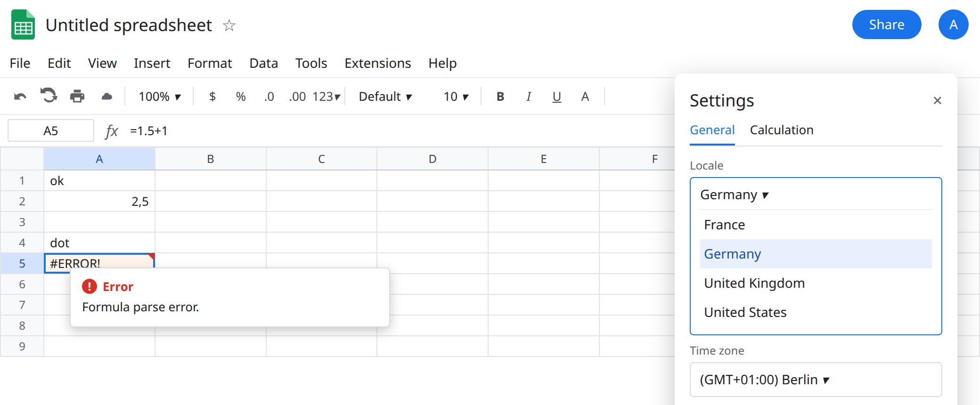Image resolution: width=980 pixels, height=405 pixels.
Task: Click the document title Untitled spreadsheet
Action: click(129, 25)
